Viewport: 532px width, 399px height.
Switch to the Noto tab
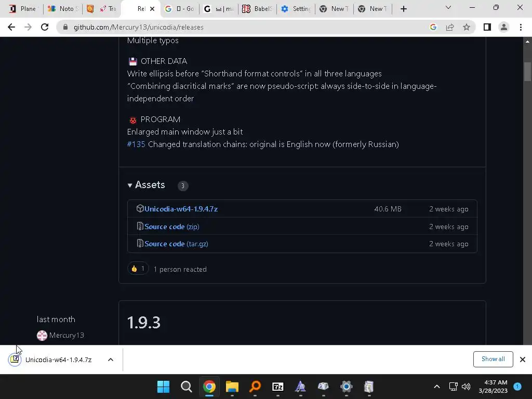(63, 9)
